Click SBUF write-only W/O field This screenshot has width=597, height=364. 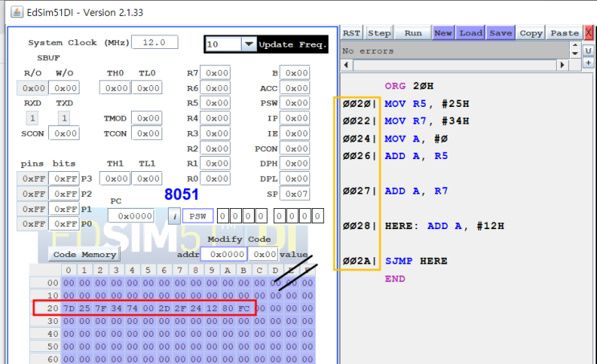click(x=64, y=88)
